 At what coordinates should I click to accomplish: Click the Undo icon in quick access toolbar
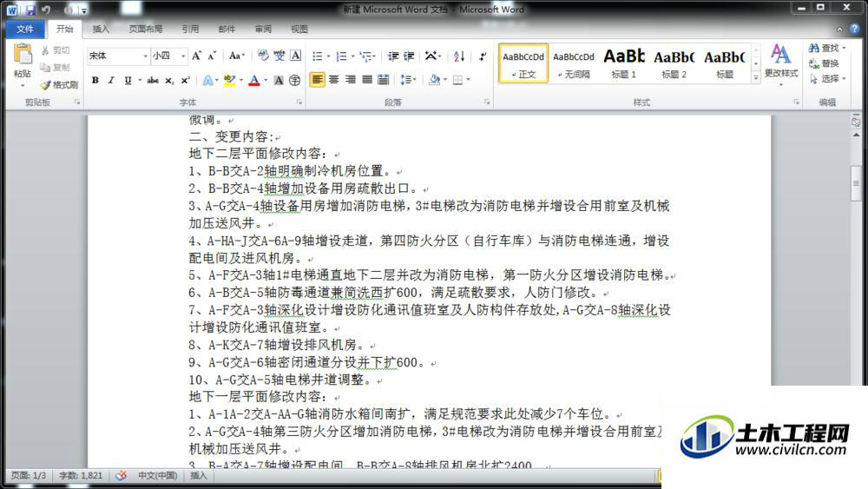click(x=46, y=10)
